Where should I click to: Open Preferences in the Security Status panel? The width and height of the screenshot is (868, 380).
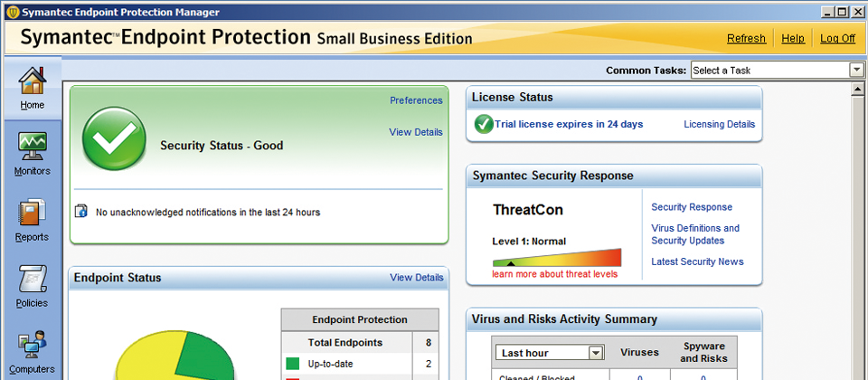(416, 100)
